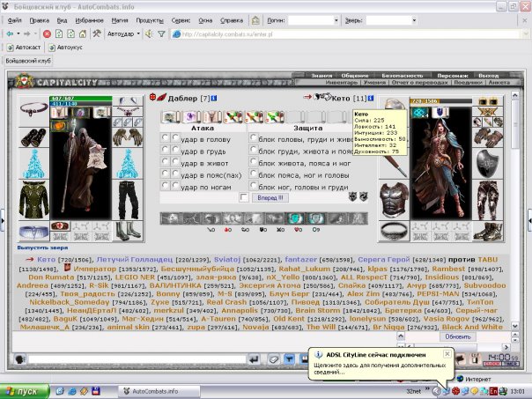Use the first scroll item in battle slots
The width and height of the screenshot is (532, 399).
tap(170, 117)
